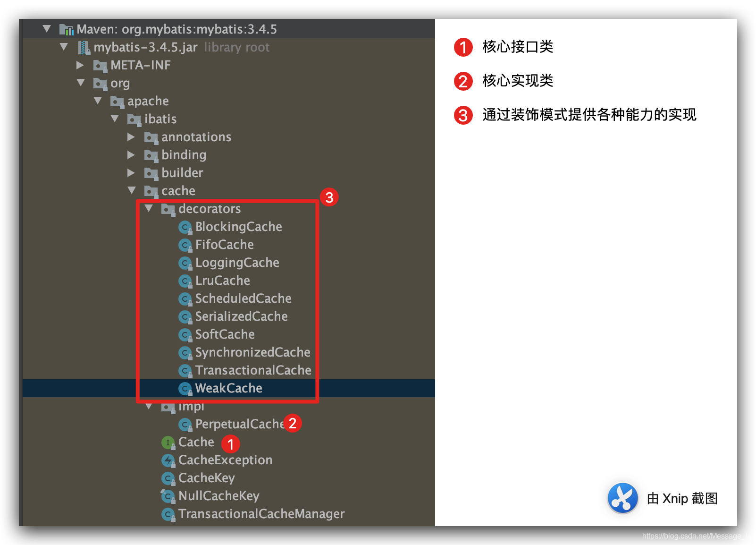Select the TransactionalCacheManager class
Screen dimensions: 756x545
click(261, 514)
